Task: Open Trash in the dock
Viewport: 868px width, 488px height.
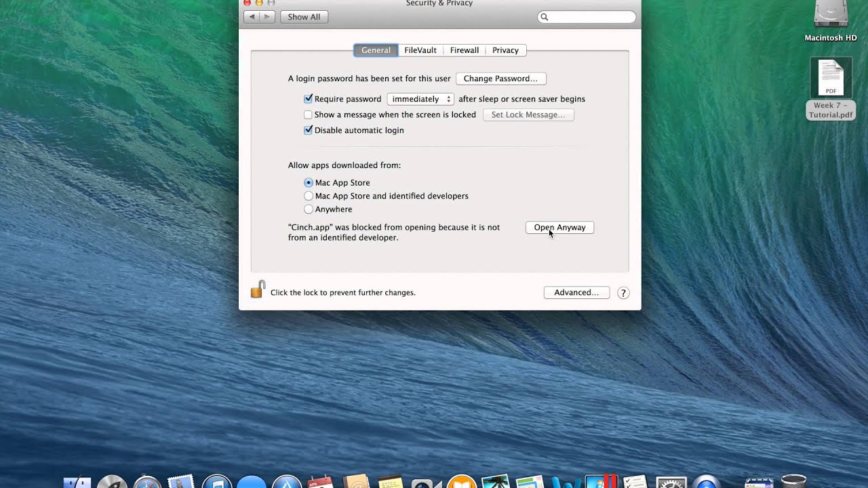Action: pyautogui.click(x=793, y=482)
